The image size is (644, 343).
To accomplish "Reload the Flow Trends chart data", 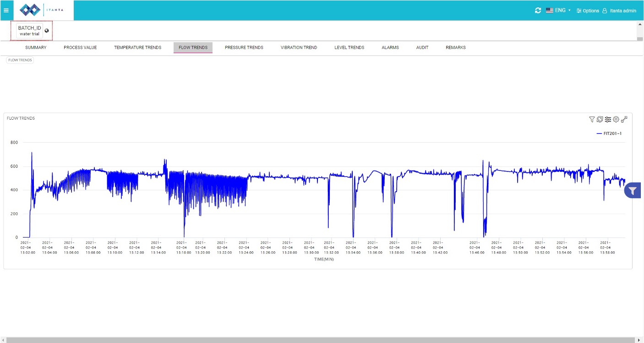I will coord(600,119).
